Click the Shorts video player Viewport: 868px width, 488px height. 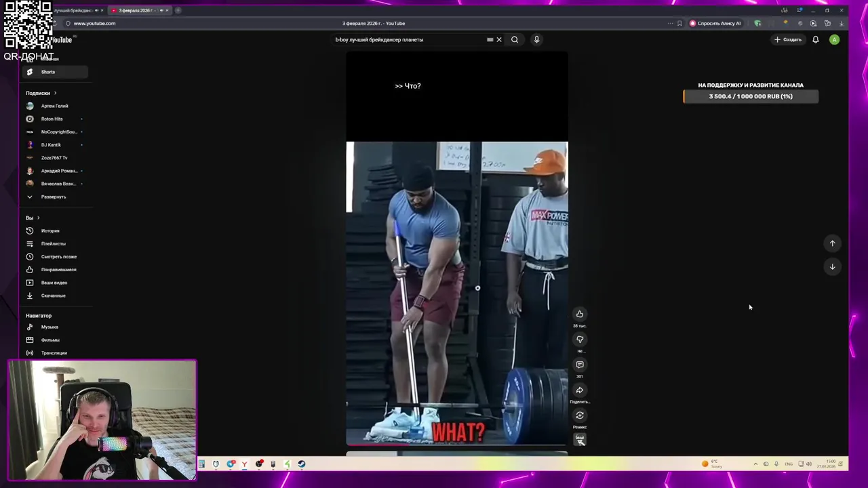457,249
